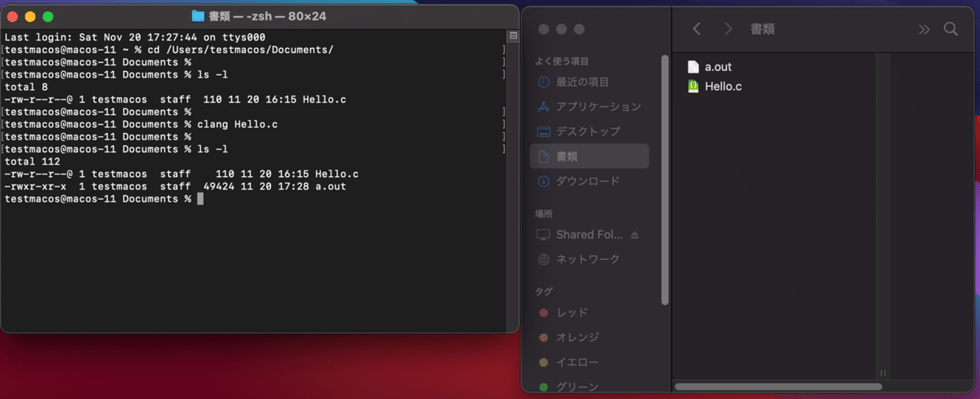980x399 pixels.
Task: Click the Locations (場所) sidebar header
Action: tap(544, 213)
